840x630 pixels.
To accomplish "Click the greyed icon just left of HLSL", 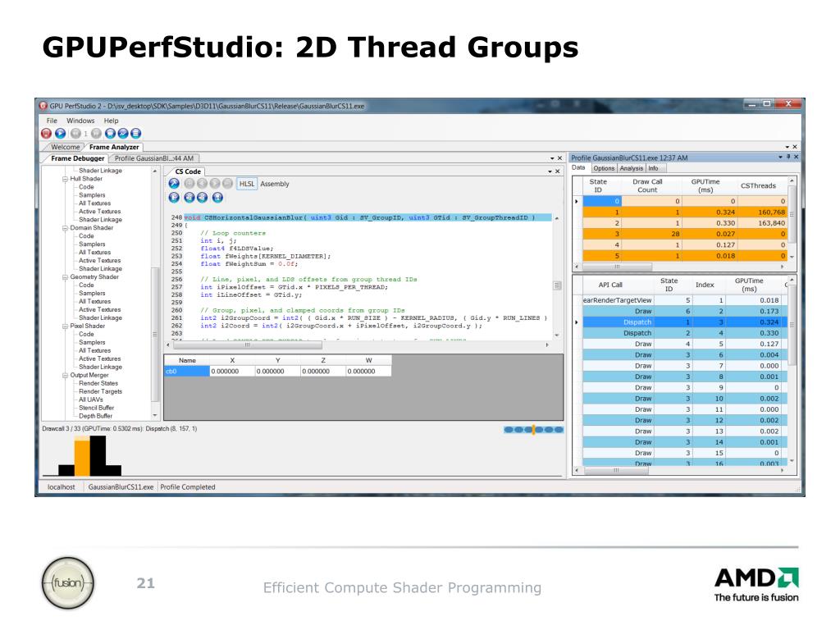I will [228, 183].
